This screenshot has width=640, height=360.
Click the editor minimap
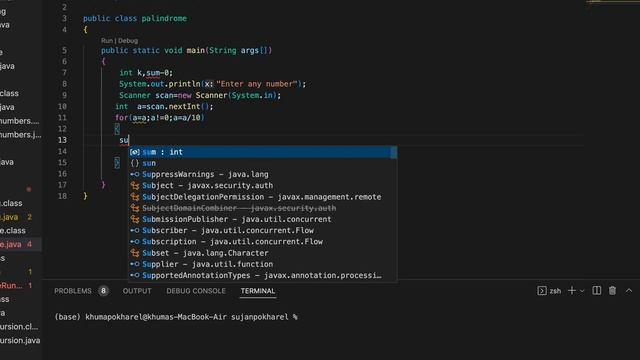(x=612, y=2)
